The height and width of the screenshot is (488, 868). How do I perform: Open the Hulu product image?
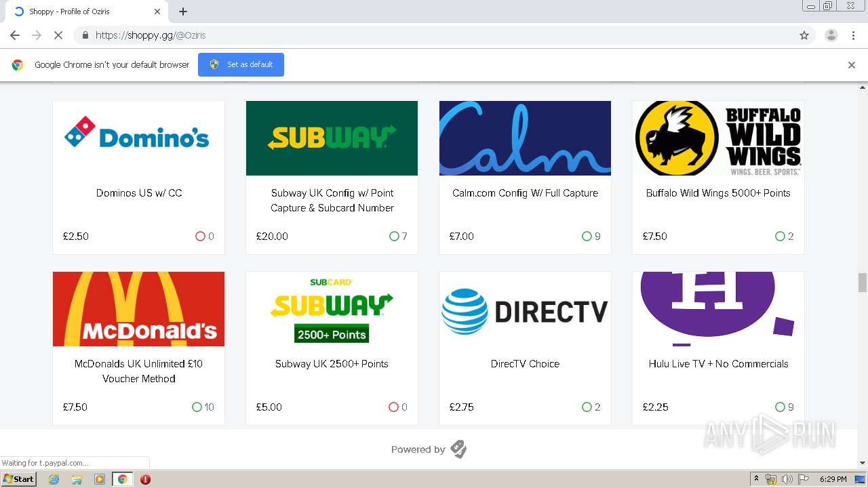coord(718,309)
